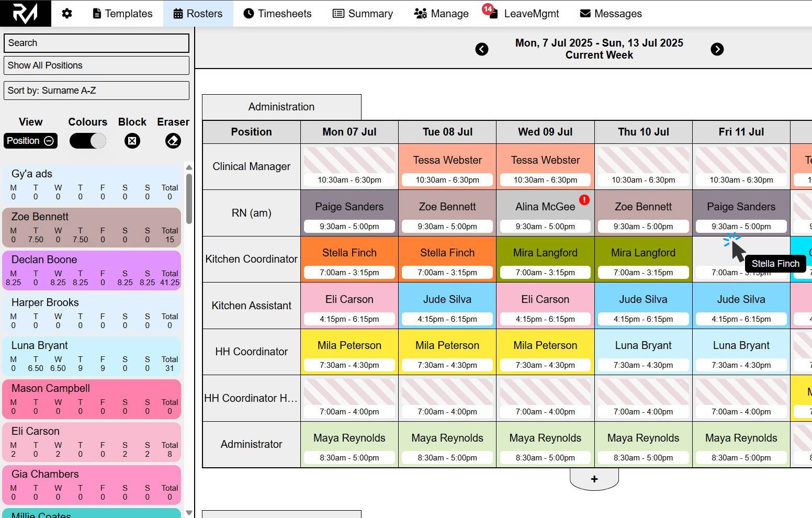Switch to the Timesheets page
Screen dimensions: 812x518
click(277, 14)
